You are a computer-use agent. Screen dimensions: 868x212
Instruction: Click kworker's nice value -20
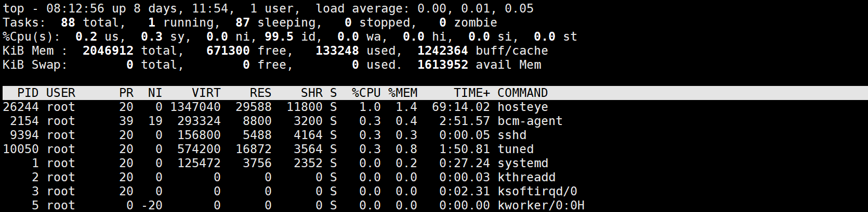tap(152, 206)
